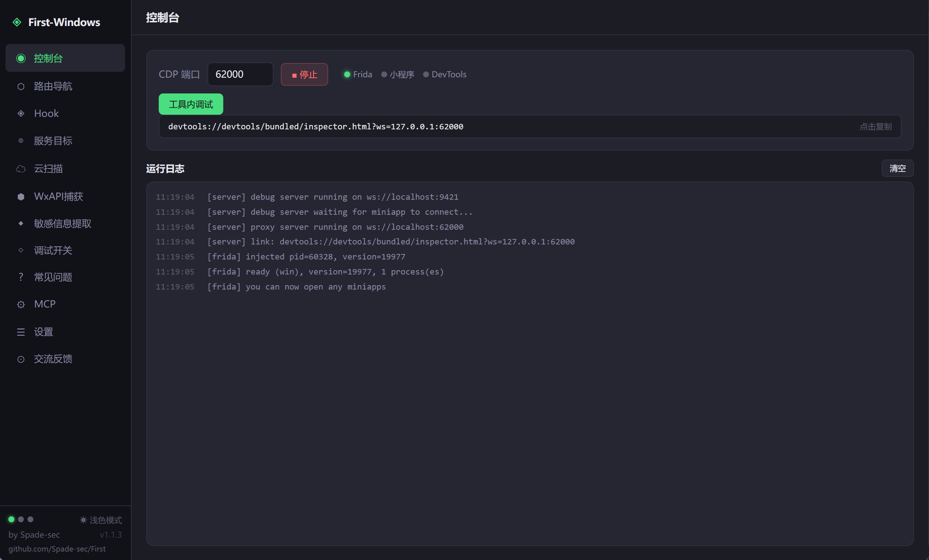Click log line '[frida] injected pid=60328'
The width and height of the screenshot is (929, 560).
click(x=306, y=257)
